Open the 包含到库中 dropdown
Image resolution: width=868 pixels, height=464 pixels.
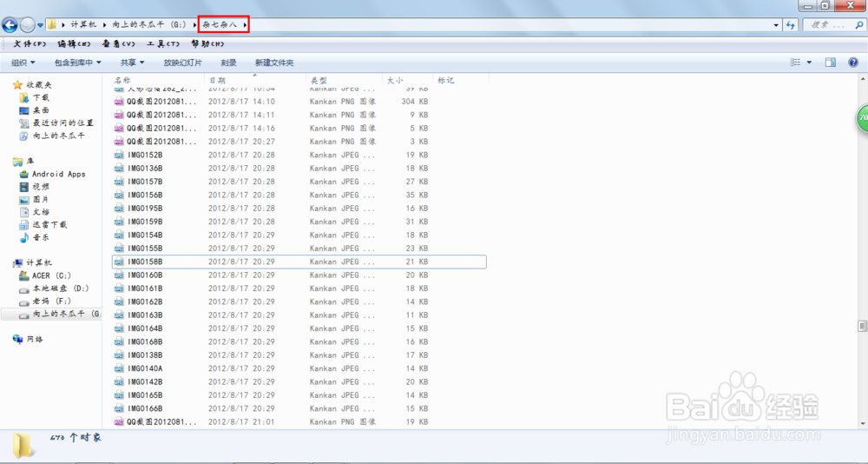77,63
